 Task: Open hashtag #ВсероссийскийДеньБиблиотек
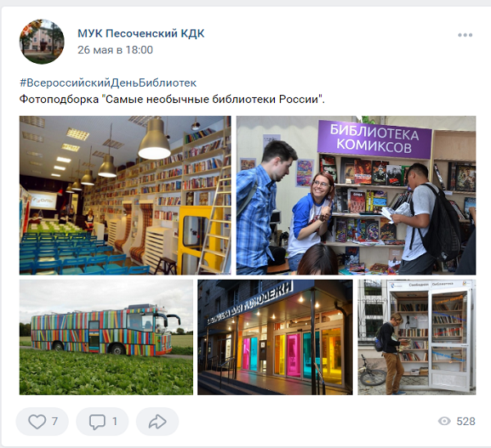pyautogui.click(x=108, y=83)
